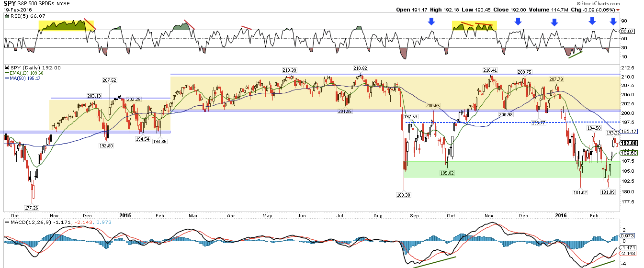Click the 185.82 price label in green zone
The image size is (644, 268).
[447, 172]
